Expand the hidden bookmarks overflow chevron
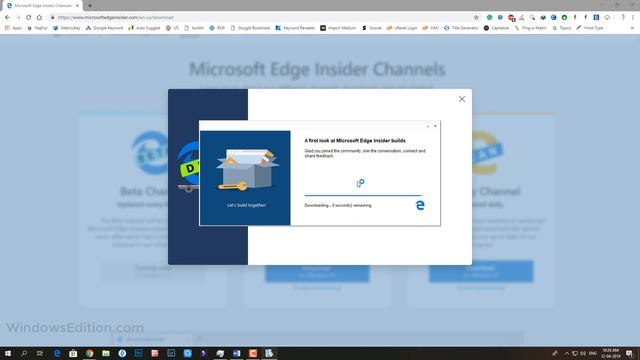Viewport: 640px width, 360px height. click(x=632, y=28)
